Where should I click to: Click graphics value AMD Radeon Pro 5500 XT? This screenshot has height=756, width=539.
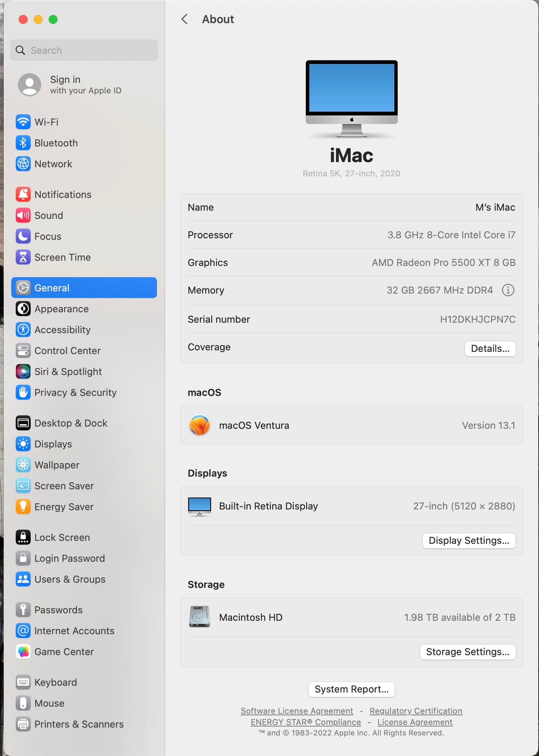click(443, 263)
